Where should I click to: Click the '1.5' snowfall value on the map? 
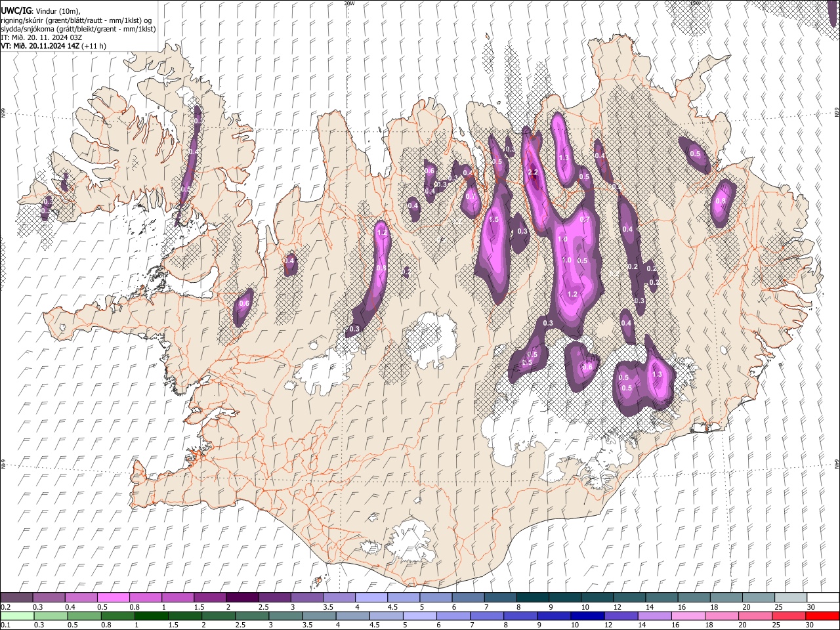point(494,220)
